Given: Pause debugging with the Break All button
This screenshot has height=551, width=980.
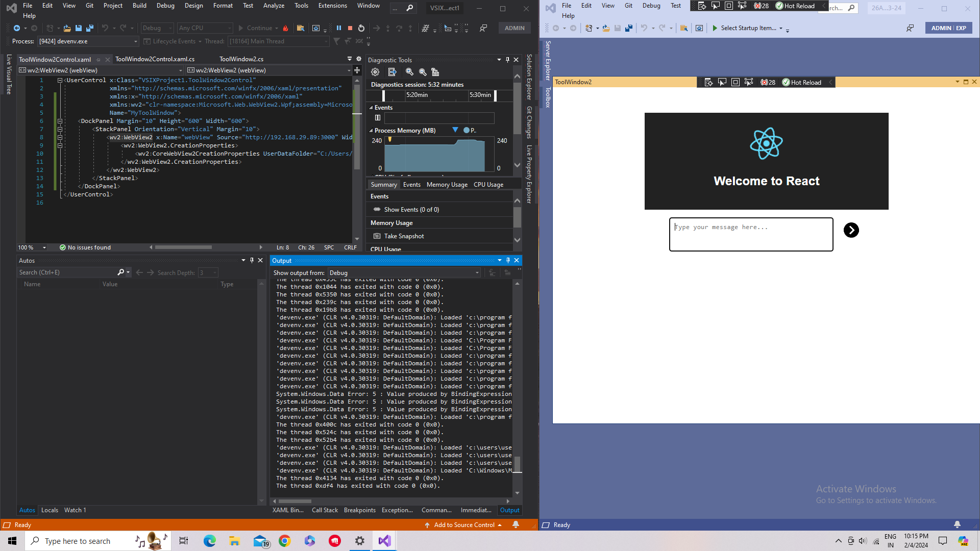Looking at the screenshot, I should tap(339, 28).
